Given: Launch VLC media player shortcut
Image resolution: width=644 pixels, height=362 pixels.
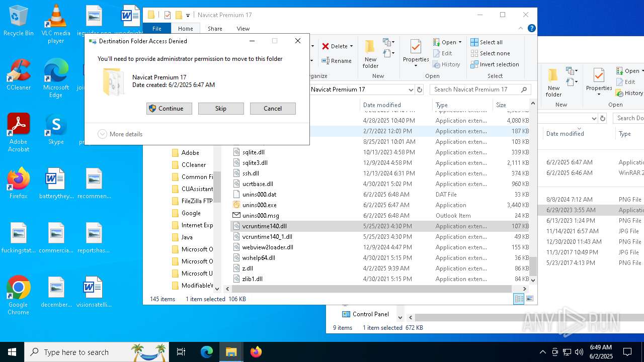Looking at the screenshot, I should (x=56, y=24).
